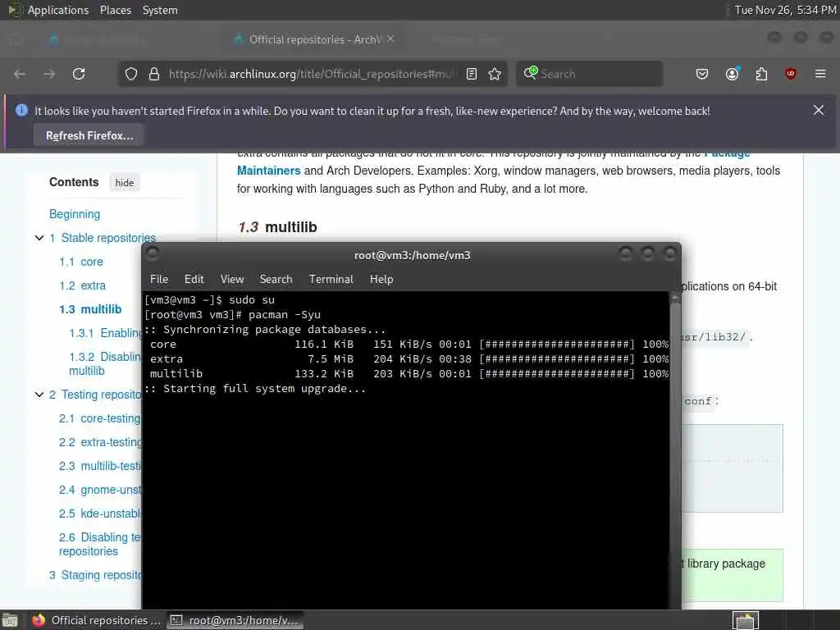The width and height of the screenshot is (840, 630).
Task: Click the top panel distro logo icon
Action: pyautogui.click(x=13, y=10)
